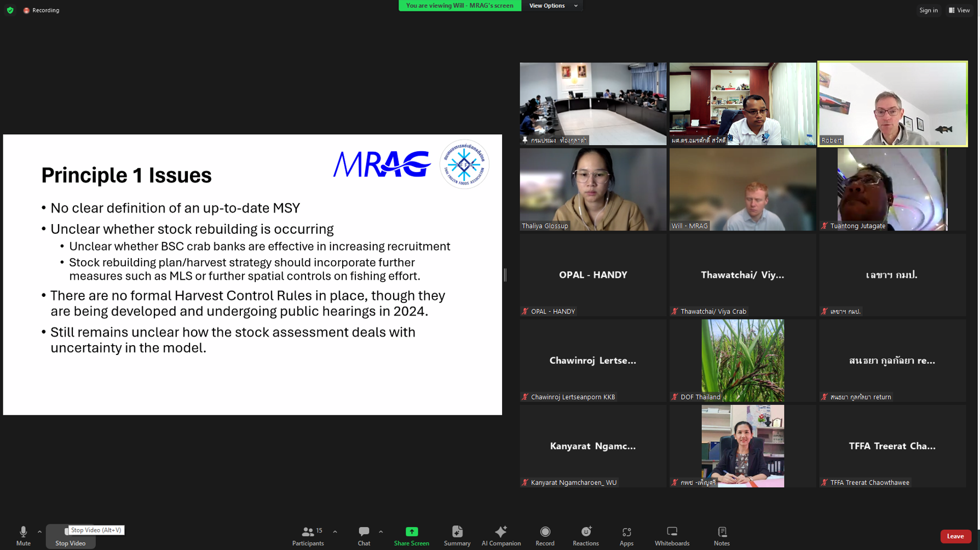Mute the microphone

pyautogui.click(x=23, y=536)
